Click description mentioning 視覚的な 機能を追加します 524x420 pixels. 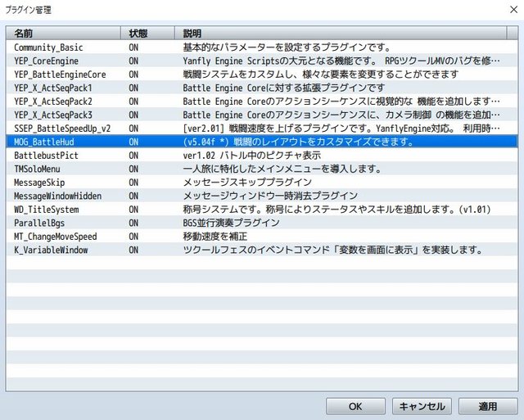341,102
